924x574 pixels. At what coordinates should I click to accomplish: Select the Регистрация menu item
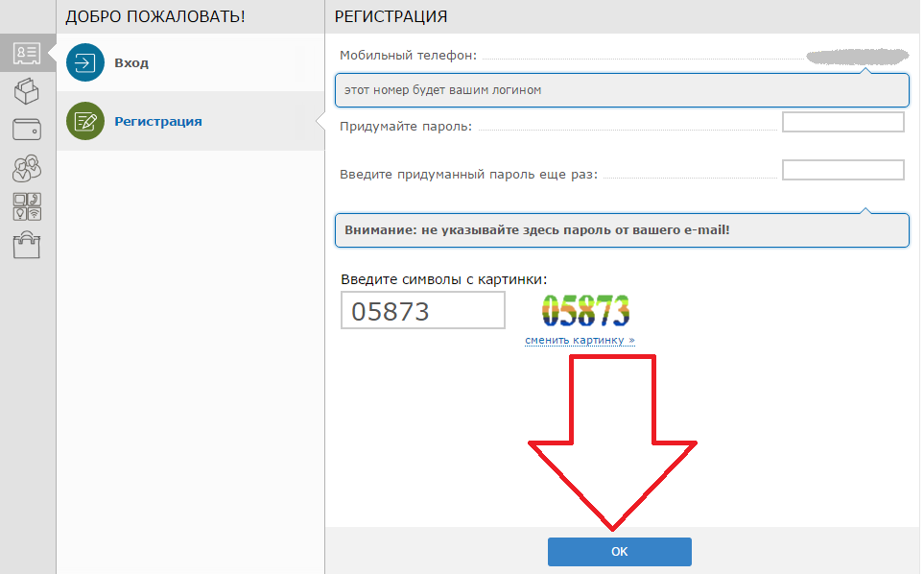coord(190,121)
